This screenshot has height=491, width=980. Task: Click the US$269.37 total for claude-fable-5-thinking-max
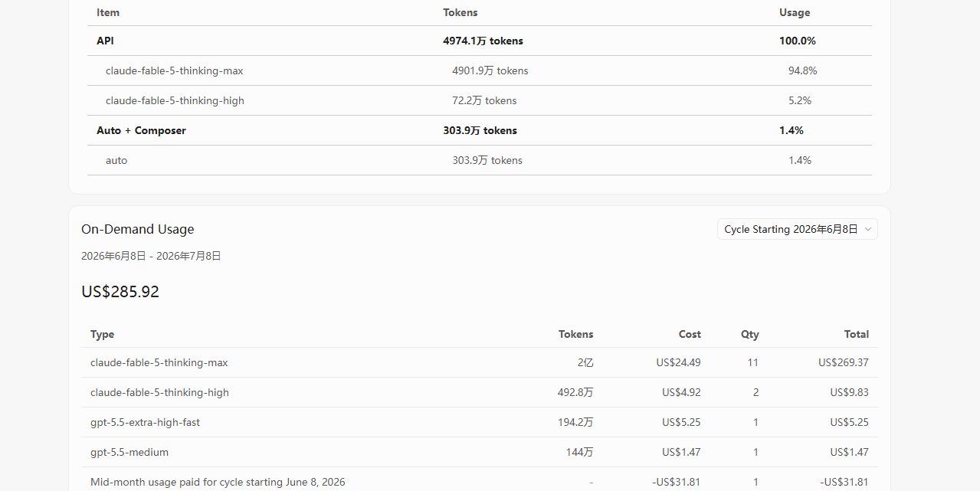click(844, 362)
